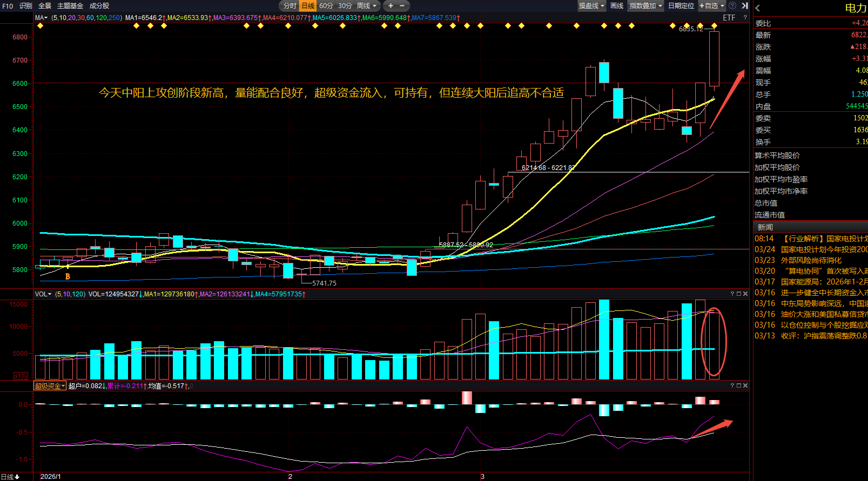The height and width of the screenshot is (481, 868).
Task: Click the jump-to-latest arrow icon
Action: [745, 6]
